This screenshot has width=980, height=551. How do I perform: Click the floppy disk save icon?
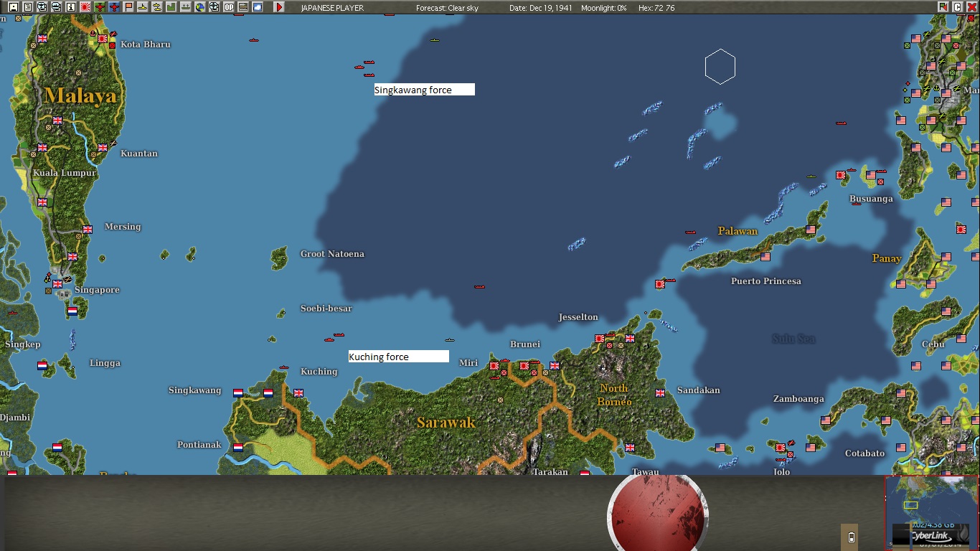click(13, 7)
